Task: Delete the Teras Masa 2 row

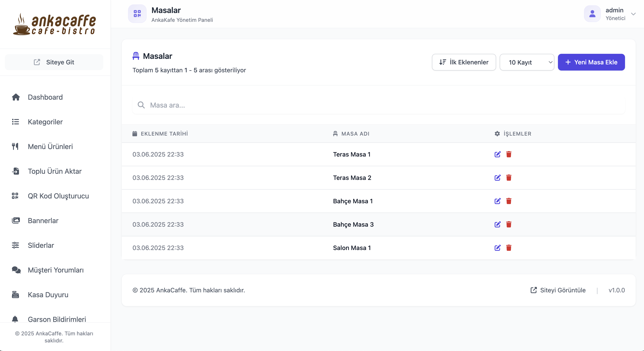Action: pyautogui.click(x=509, y=178)
